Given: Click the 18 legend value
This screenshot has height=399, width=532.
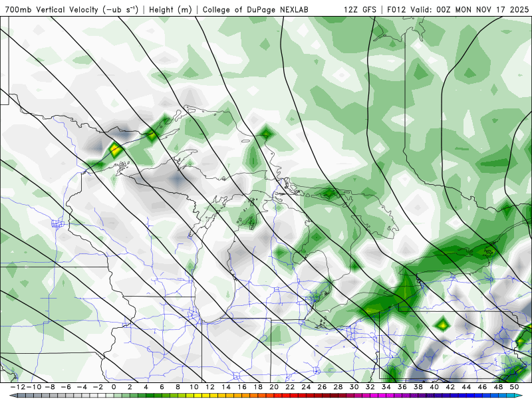Looking at the screenshot, I should pyautogui.click(x=258, y=387).
